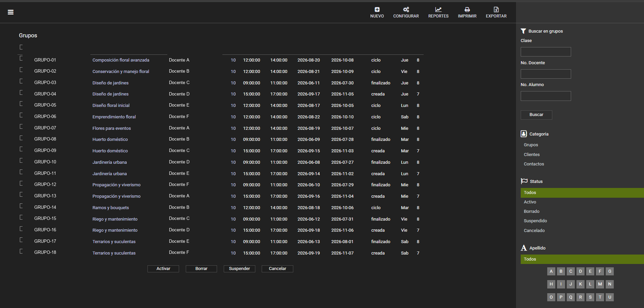644x308 pixels.
Task: Open Reportes chart icon
Action: (438, 9)
